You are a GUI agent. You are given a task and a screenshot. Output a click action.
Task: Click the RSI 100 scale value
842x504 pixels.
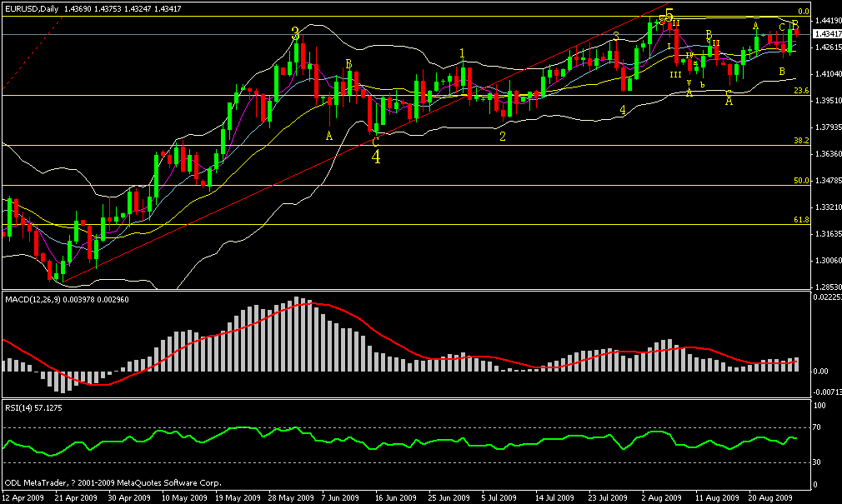[820, 406]
